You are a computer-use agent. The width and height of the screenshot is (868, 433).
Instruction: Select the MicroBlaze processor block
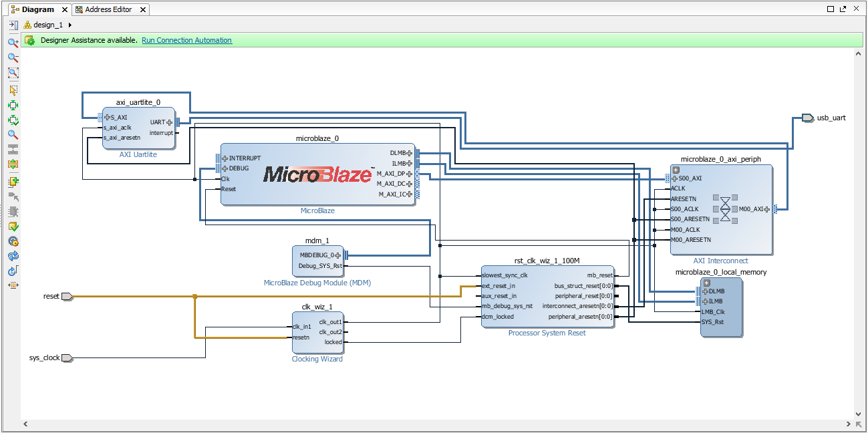(317, 174)
